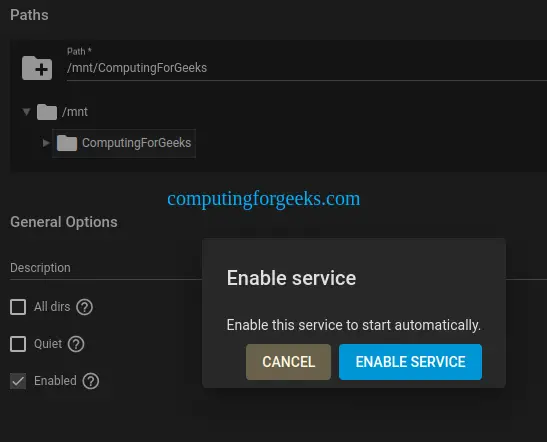Select the /mnt tree label
547x442 pixels.
point(75,112)
